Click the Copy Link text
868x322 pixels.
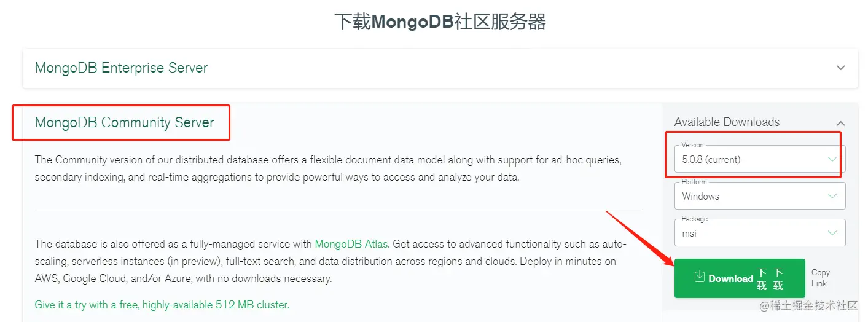tap(820, 278)
